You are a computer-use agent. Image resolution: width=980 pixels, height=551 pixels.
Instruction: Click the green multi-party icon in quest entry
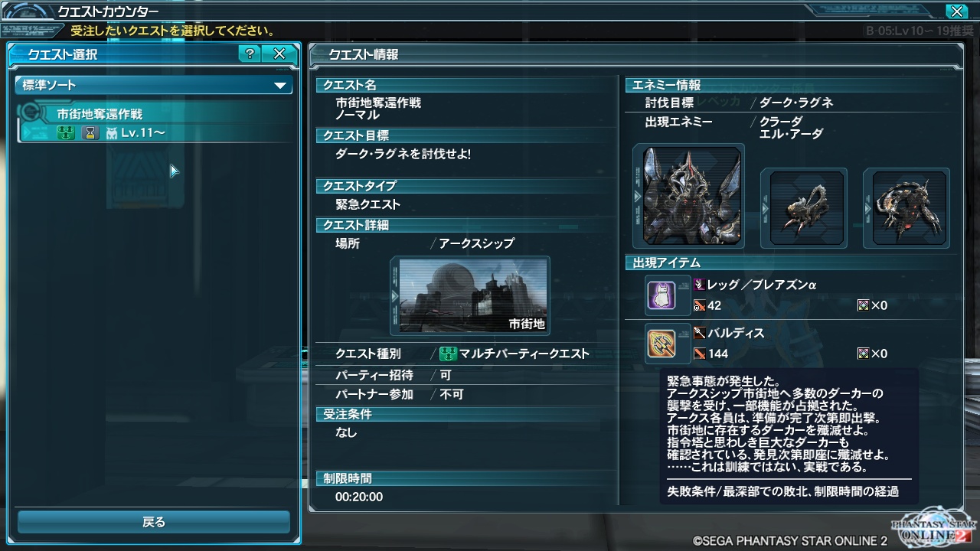[x=65, y=133]
